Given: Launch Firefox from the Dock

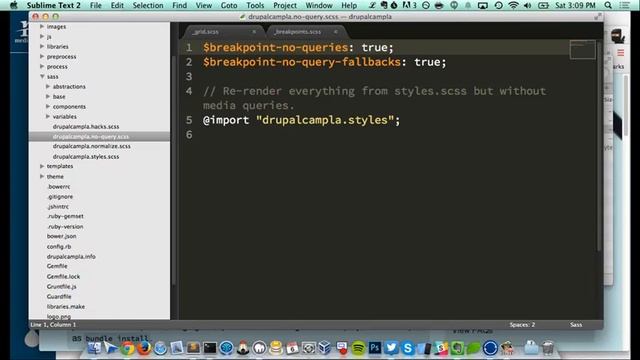Looking at the screenshot, I should pyautogui.click(x=144, y=348).
